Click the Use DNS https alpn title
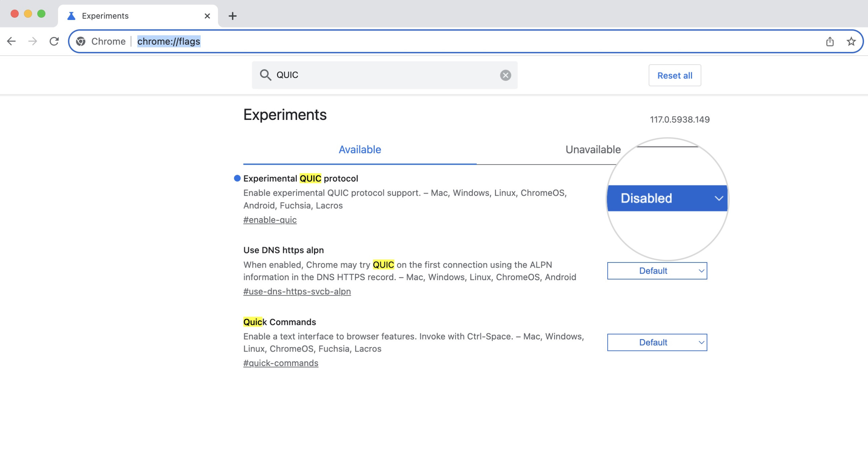Screen dimensions: 868x459 coord(283,250)
